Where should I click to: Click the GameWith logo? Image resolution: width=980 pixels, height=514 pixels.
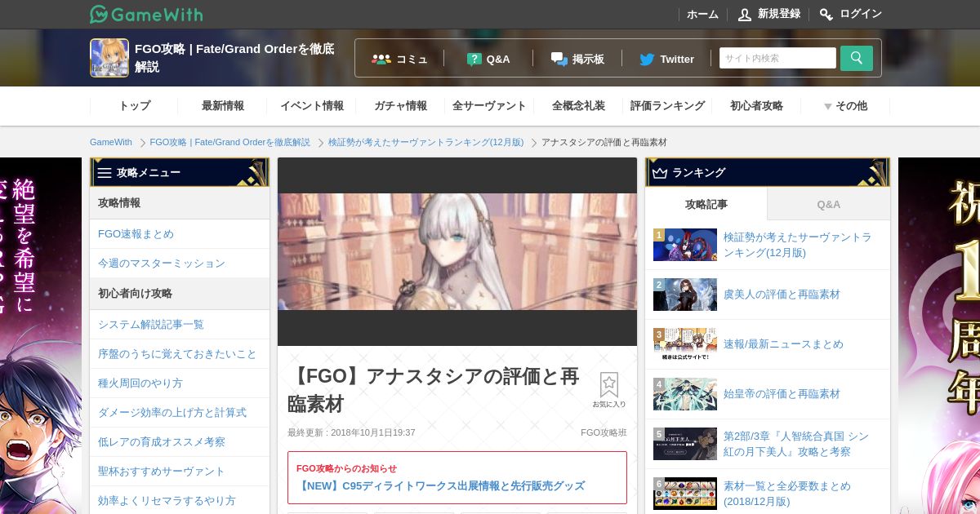tap(146, 14)
